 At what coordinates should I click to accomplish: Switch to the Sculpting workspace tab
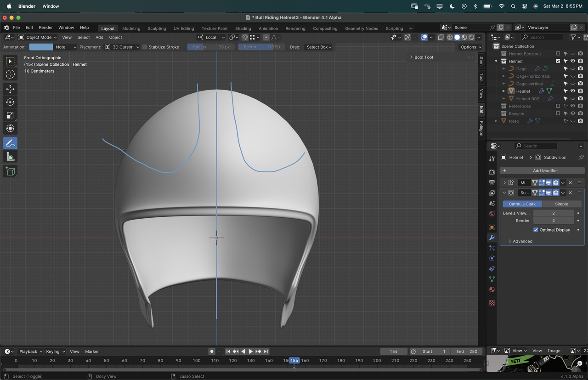[x=157, y=28]
